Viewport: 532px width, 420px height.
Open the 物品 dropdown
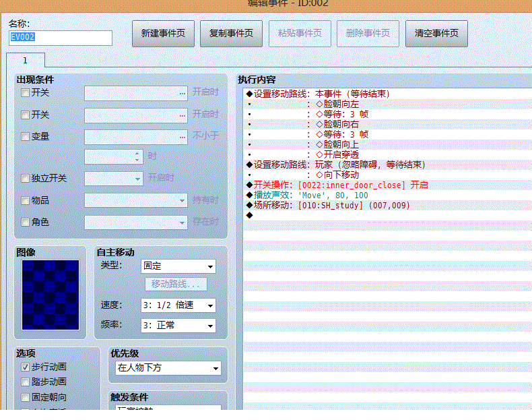coord(136,200)
